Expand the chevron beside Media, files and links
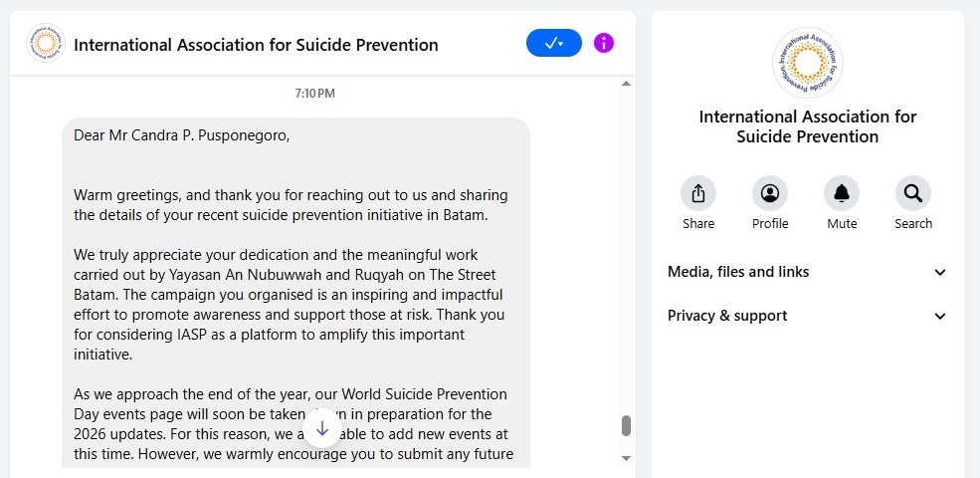980x478 pixels. click(940, 273)
